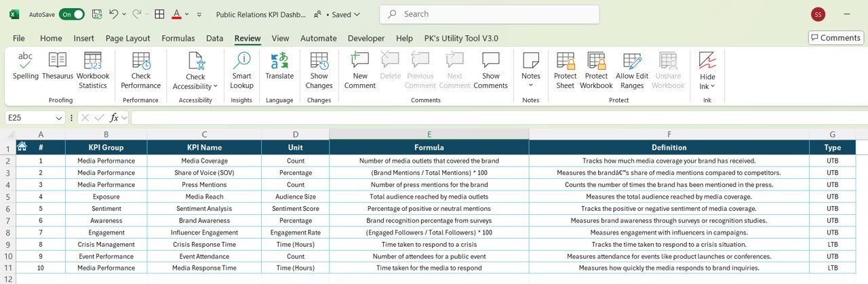
Task: Click the font color A icon
Action: click(x=176, y=14)
